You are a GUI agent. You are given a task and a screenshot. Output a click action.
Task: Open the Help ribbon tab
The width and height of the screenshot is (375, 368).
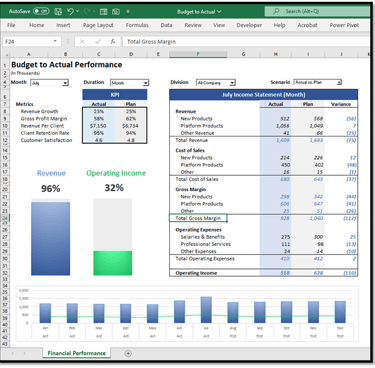(x=279, y=25)
